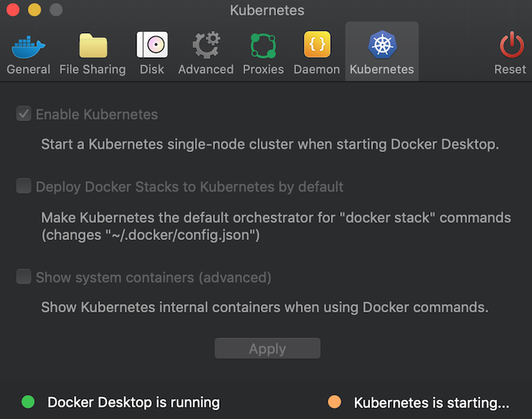Click the green Docker Desktop status dot

point(29,402)
